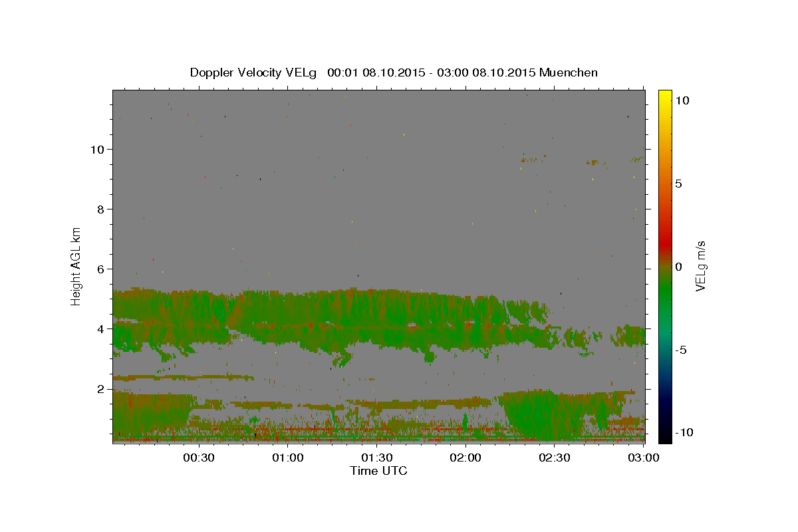
Task: Click the height axis value "8"
Action: [x=100, y=209]
